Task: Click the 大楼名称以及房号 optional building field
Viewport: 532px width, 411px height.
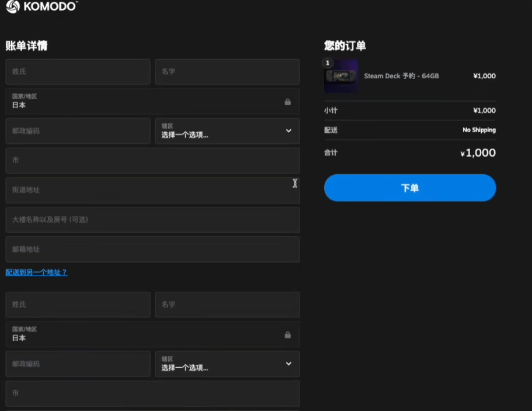Action: point(152,220)
